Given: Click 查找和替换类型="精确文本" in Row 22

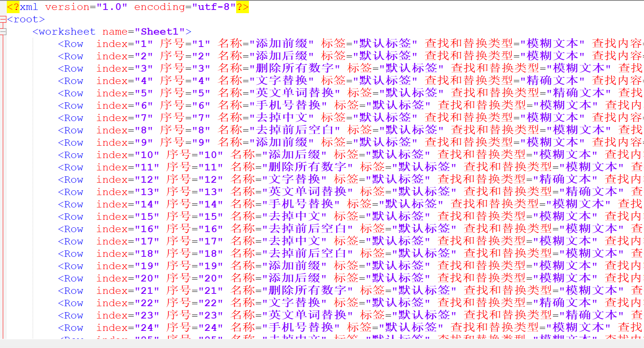Looking at the screenshot, I should point(517,303).
